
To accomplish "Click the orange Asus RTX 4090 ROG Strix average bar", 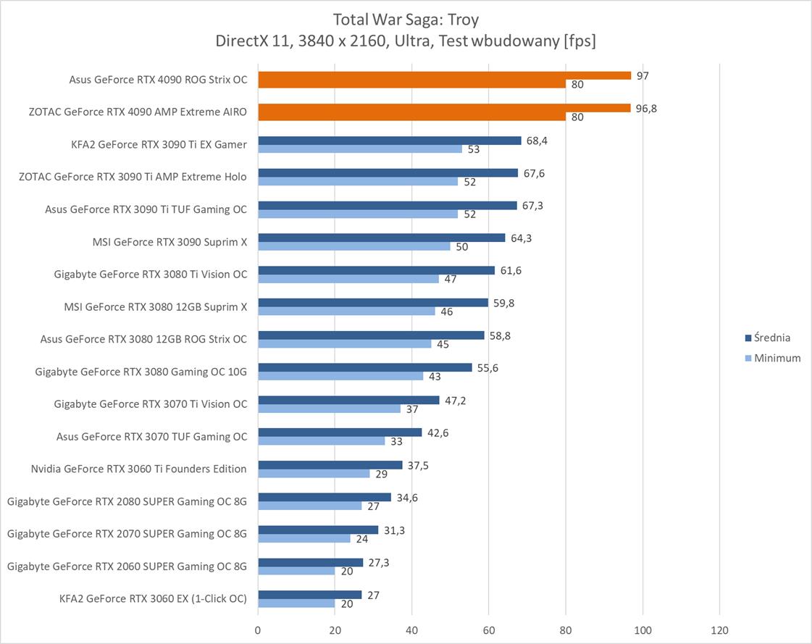I will click(x=444, y=75).
